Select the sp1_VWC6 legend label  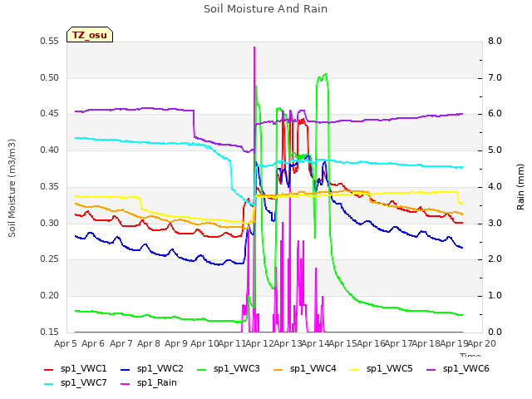pyautogui.click(x=465, y=369)
